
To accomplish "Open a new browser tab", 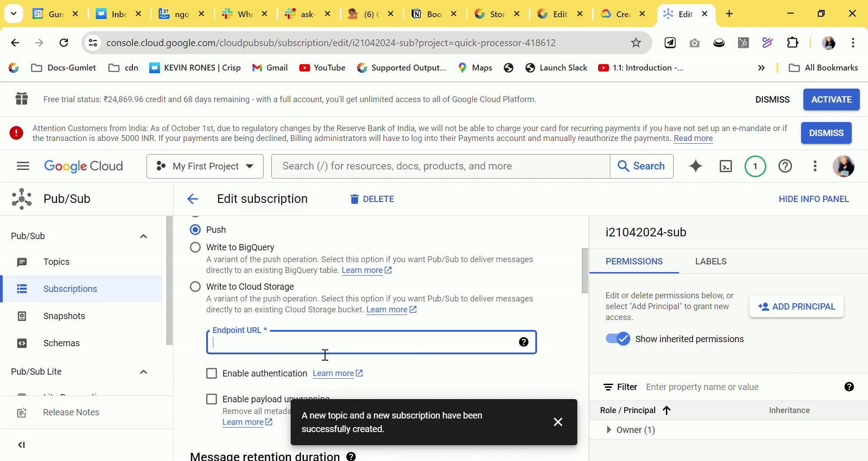I will [729, 14].
